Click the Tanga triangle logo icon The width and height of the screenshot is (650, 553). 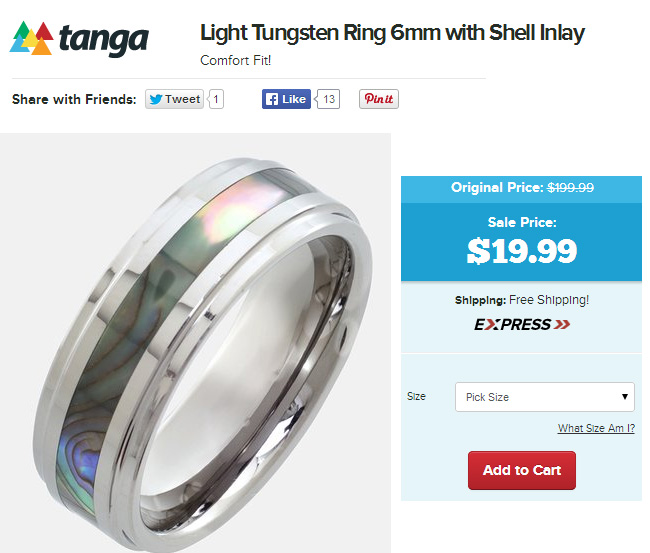coord(32,38)
